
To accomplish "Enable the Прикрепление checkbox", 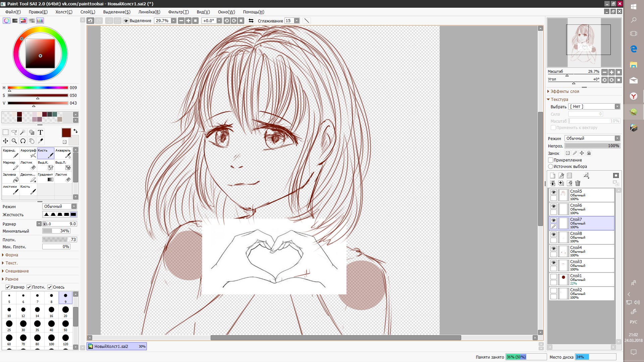I will pyautogui.click(x=551, y=160).
